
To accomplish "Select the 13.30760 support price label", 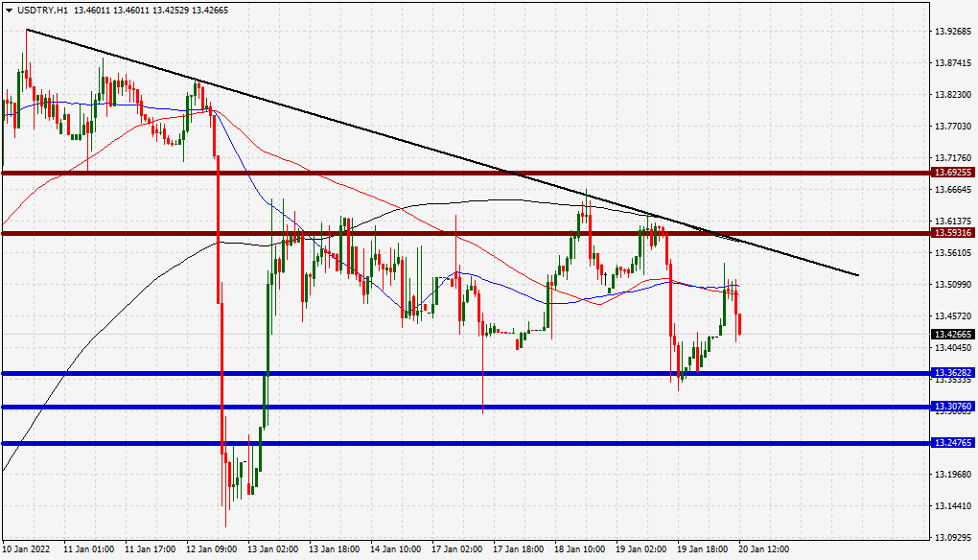I will pyautogui.click(x=952, y=407).
